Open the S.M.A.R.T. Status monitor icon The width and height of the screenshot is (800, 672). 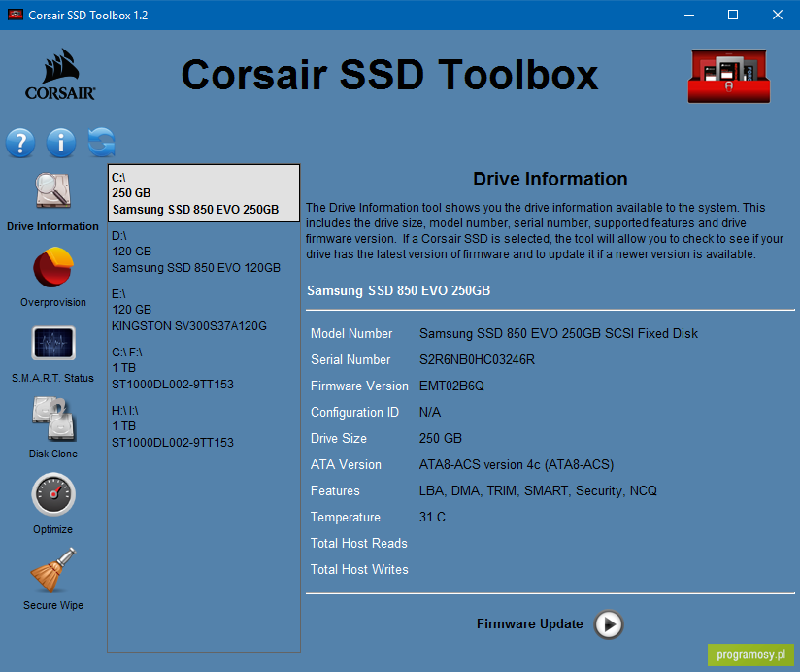coord(53,343)
